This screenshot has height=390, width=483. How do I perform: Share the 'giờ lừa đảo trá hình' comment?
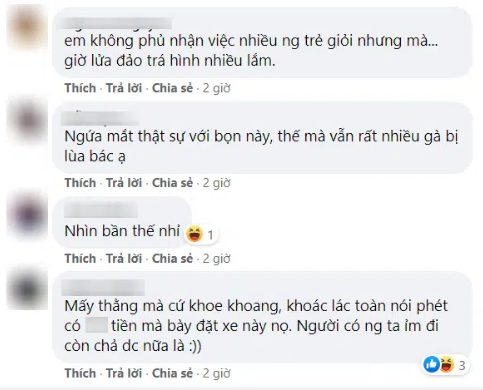pyautogui.click(x=172, y=88)
